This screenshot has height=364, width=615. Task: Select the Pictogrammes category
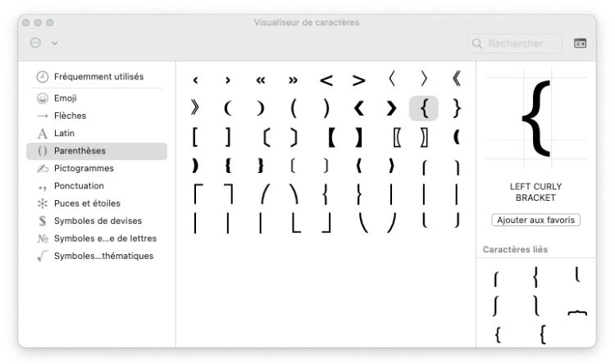click(x=97, y=168)
